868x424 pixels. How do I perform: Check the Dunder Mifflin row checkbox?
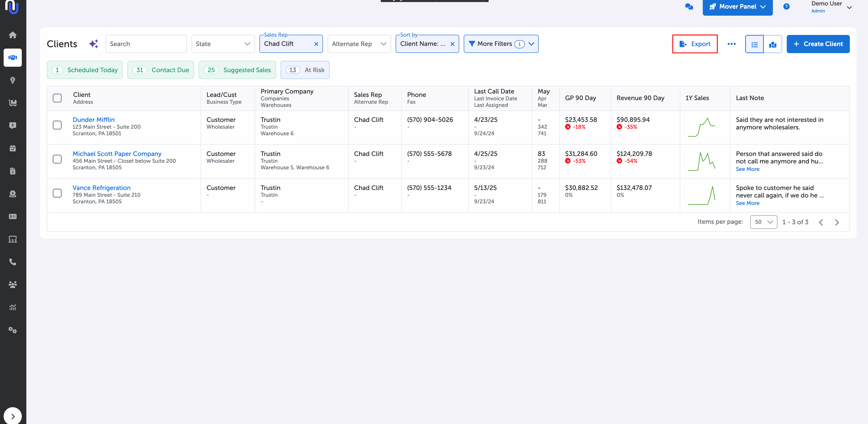57,125
